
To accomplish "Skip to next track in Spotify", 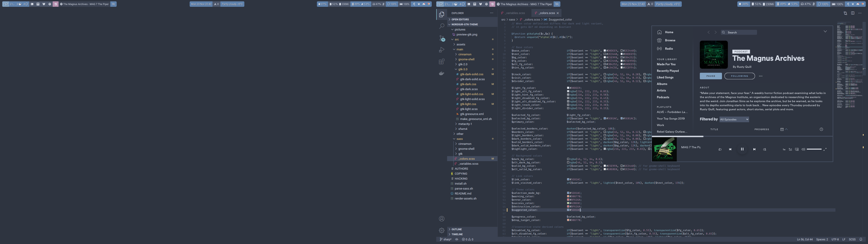I will coord(755,149).
